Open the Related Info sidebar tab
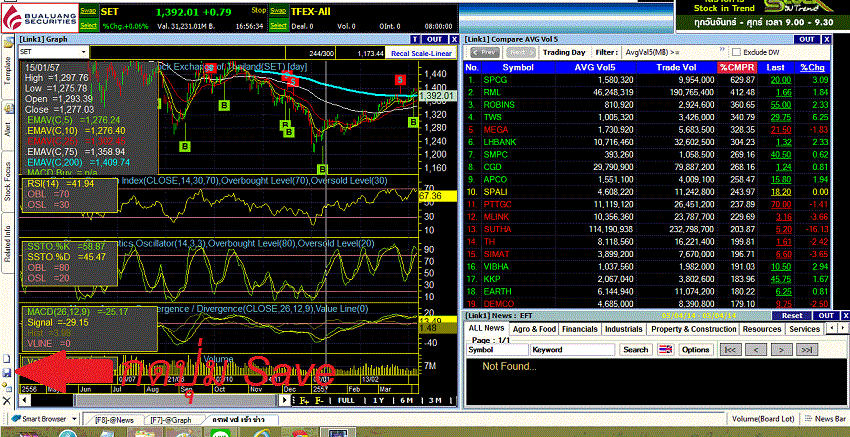 8,245
